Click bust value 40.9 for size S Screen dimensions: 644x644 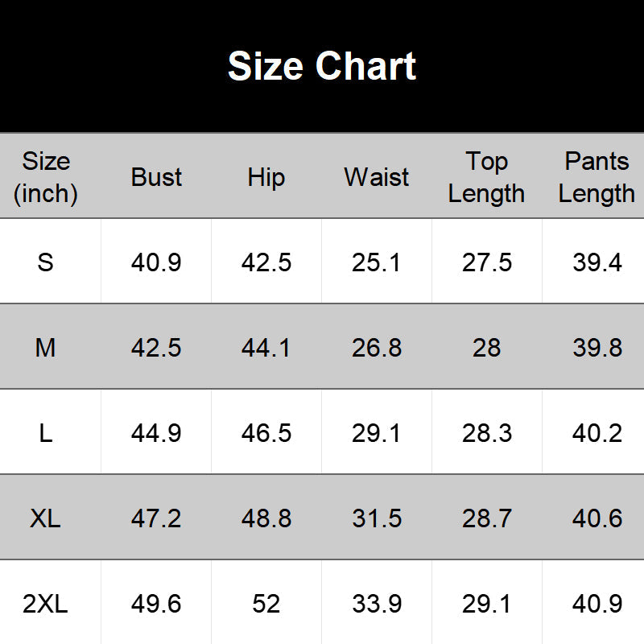pos(156,262)
